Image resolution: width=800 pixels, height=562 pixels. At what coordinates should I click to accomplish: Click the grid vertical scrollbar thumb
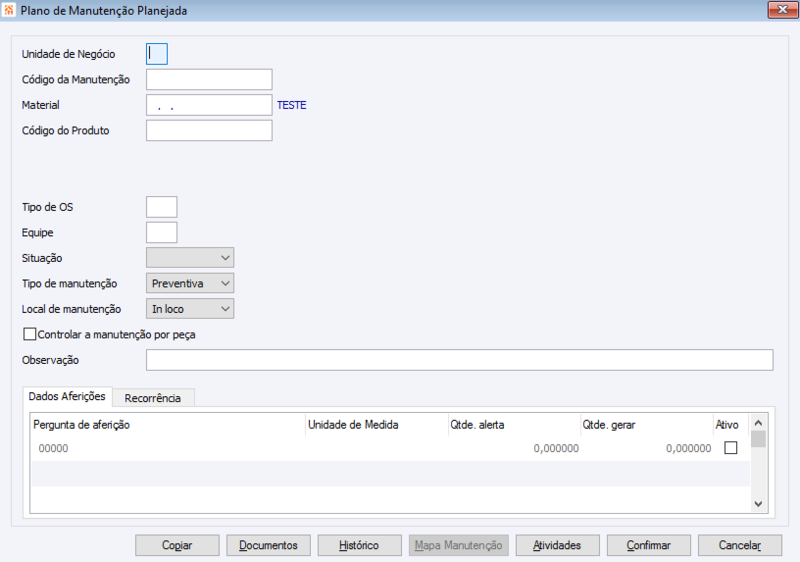point(758,439)
